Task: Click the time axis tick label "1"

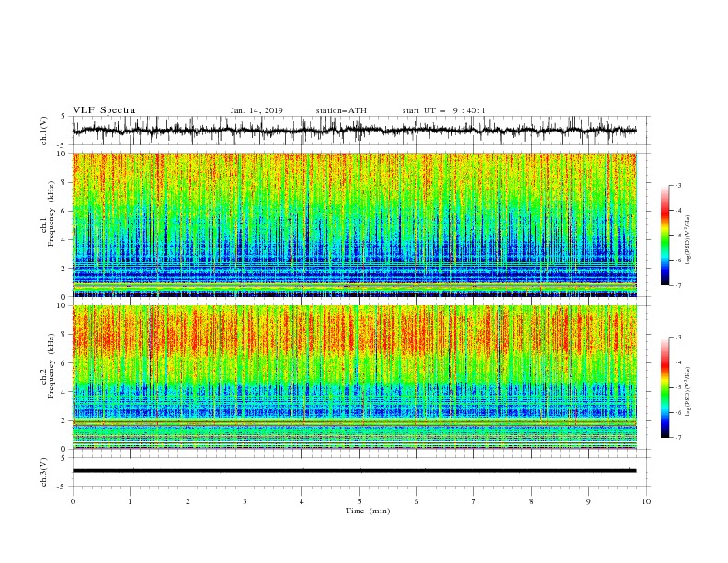Action: (x=131, y=501)
